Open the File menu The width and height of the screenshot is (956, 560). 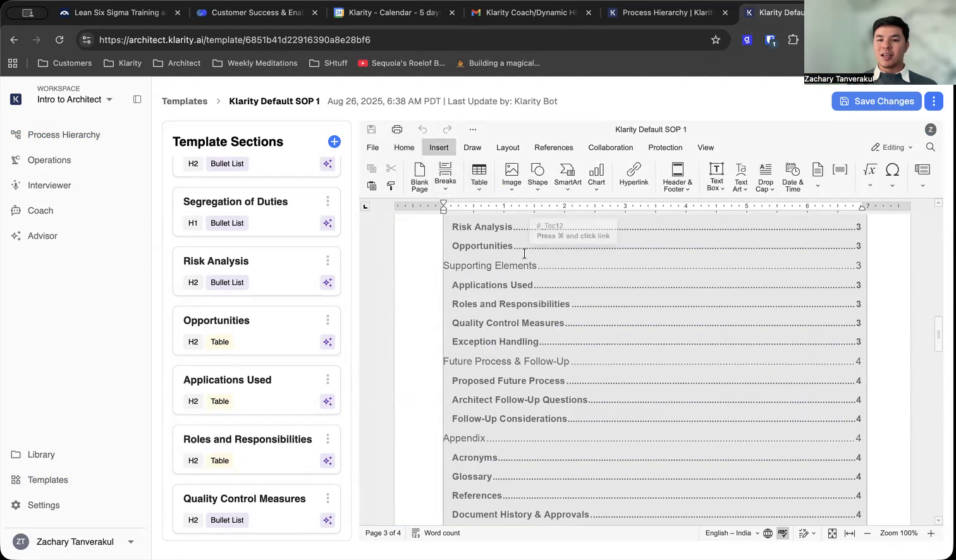[x=373, y=147]
